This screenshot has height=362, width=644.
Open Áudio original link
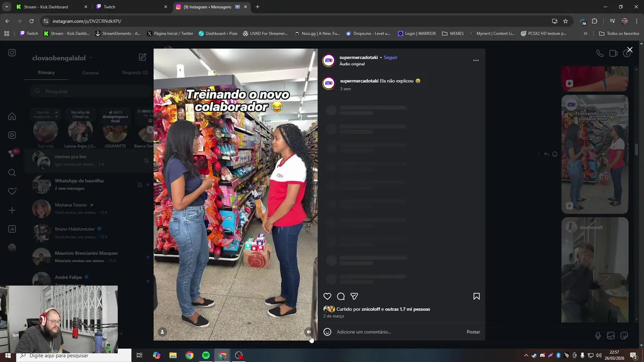(352, 64)
